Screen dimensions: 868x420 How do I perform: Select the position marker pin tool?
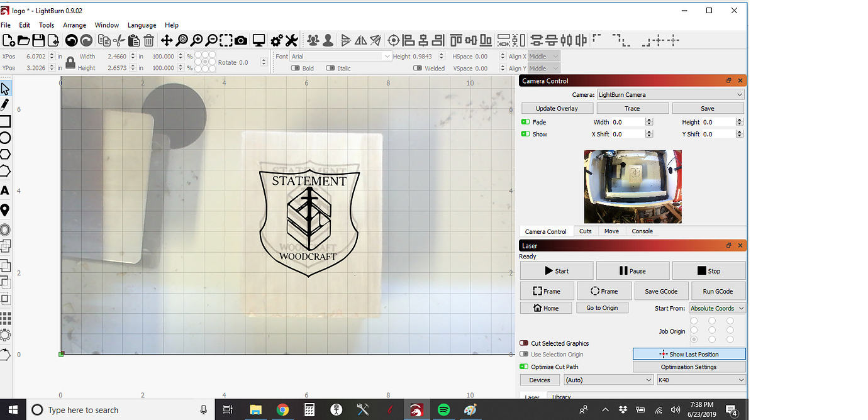point(5,210)
